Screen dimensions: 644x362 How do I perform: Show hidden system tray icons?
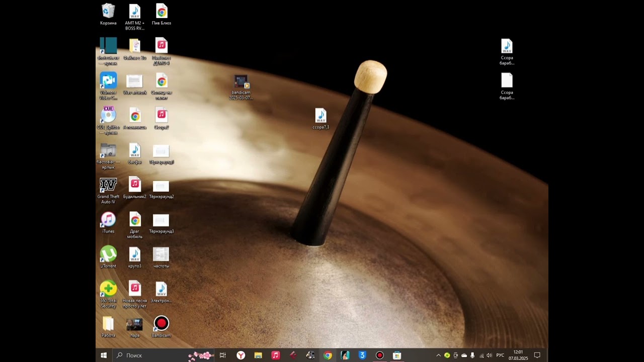(438, 355)
